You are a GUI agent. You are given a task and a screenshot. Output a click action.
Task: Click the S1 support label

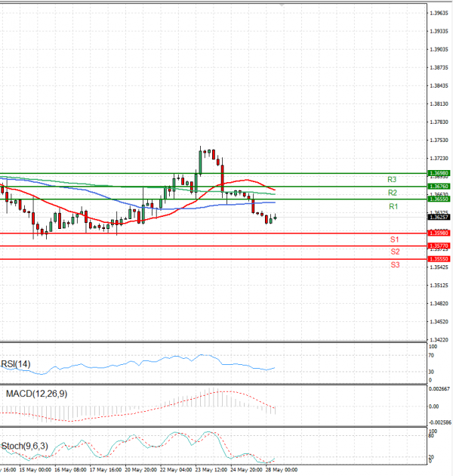[x=394, y=240]
